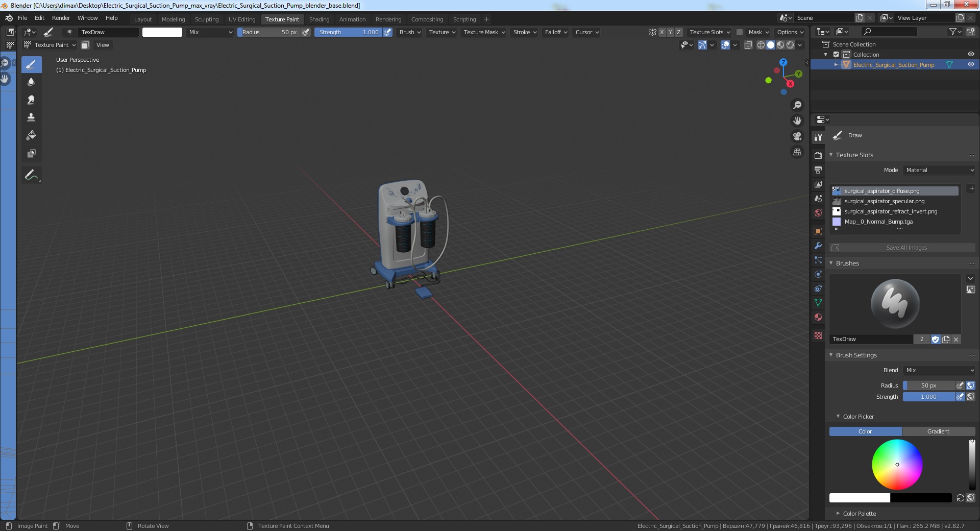Open the Options popover button
The image size is (980, 531).
790,32
